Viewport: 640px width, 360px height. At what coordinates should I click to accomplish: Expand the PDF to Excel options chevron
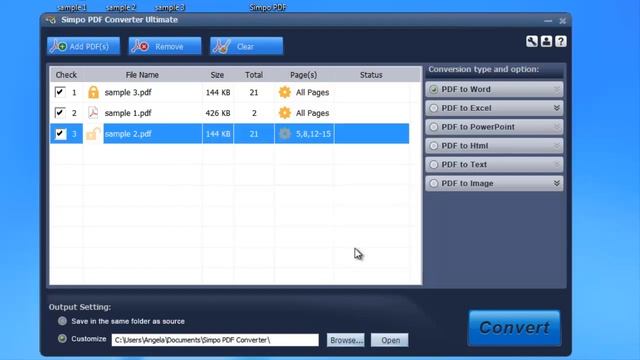(x=557, y=108)
